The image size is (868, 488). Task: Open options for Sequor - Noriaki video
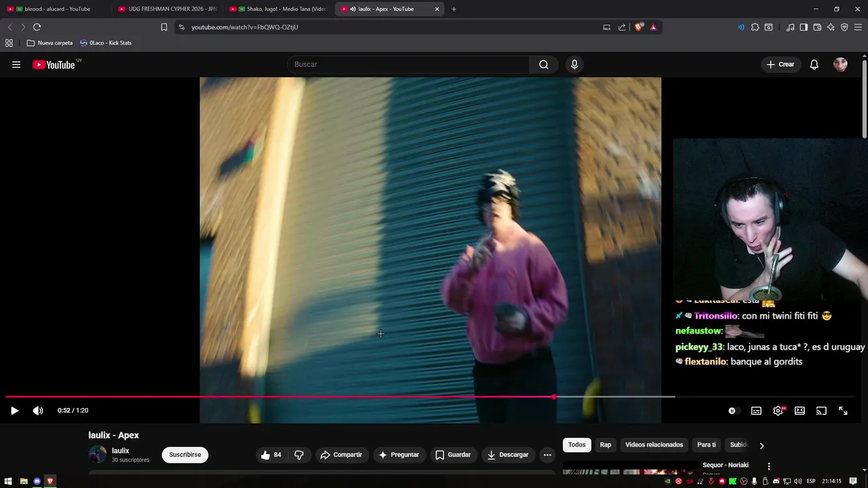tap(768, 466)
